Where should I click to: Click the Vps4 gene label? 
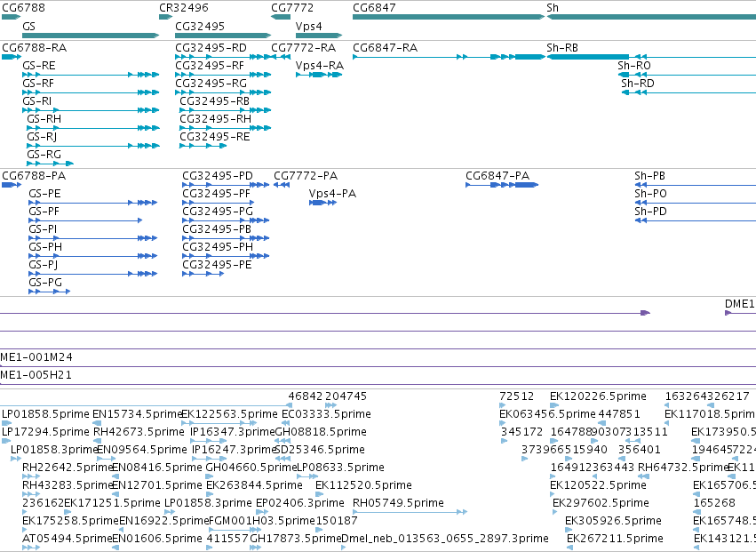click(x=308, y=26)
